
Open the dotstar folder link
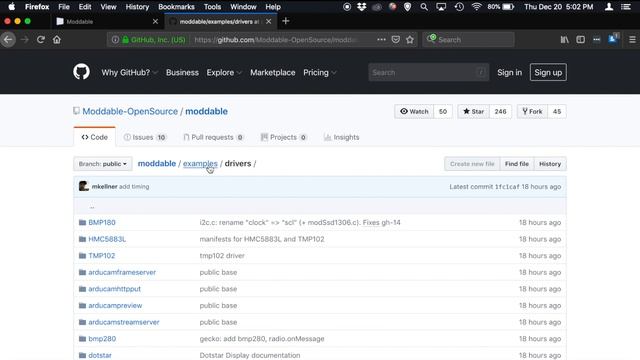point(100,356)
